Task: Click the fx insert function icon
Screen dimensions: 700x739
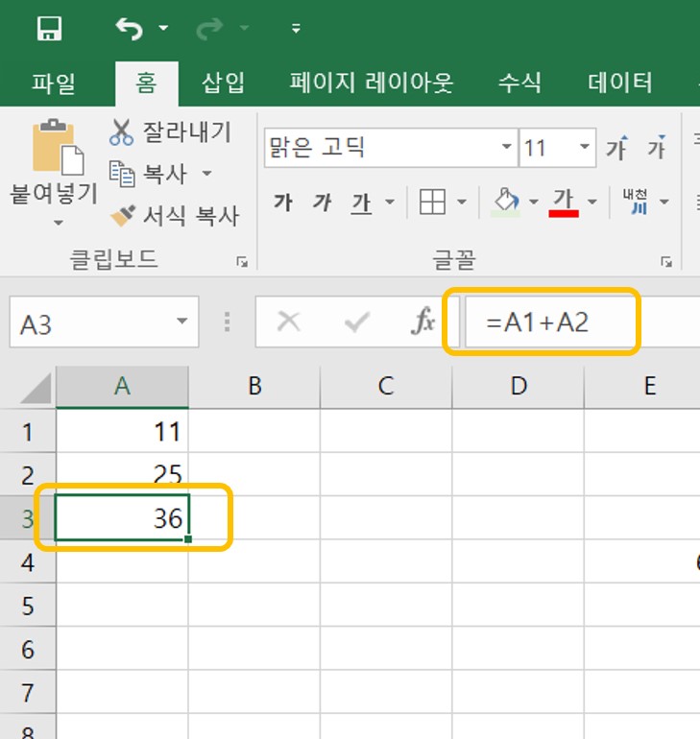Action: pos(422,322)
